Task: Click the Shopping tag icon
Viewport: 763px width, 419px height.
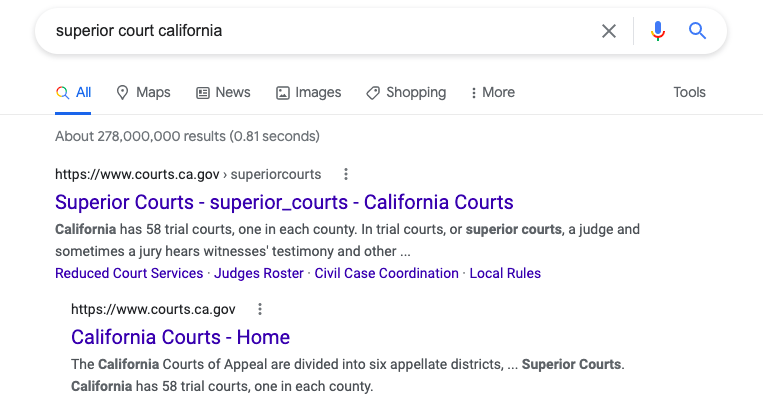Action: 373,92
